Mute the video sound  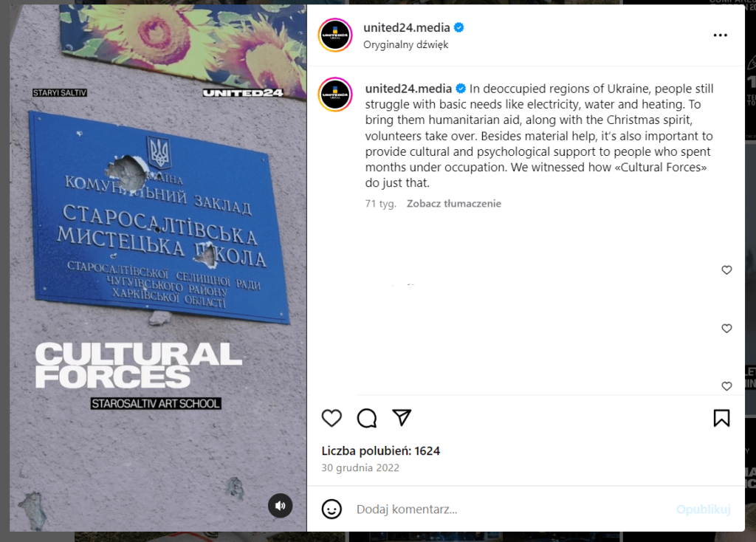click(280, 506)
